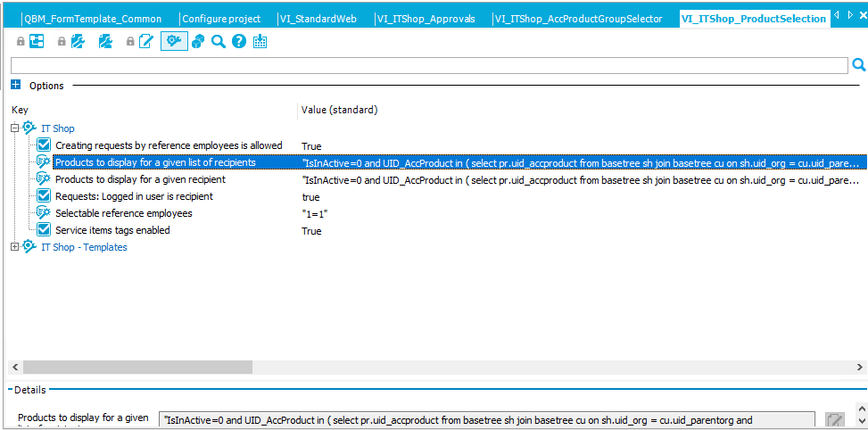The height and width of the screenshot is (430, 868).
Task: Click the grid with download arrow icon
Action: pyautogui.click(x=260, y=42)
